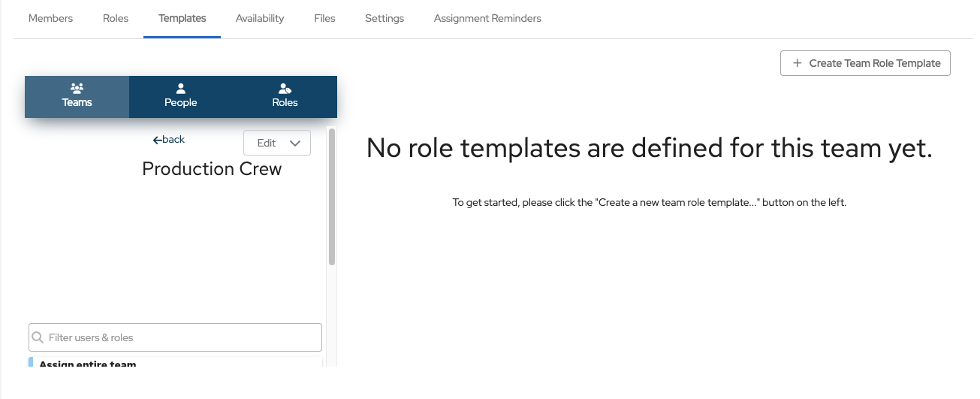Click the magnifier icon in the filter box
980x399 pixels.
pyautogui.click(x=38, y=337)
